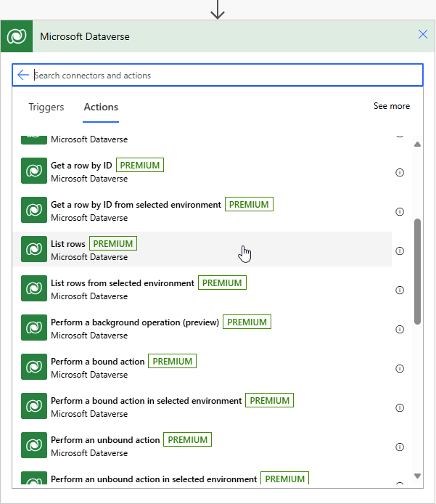The image size is (436, 504).
Task: Select Perform a bound action in selected environment
Action: pos(202,407)
